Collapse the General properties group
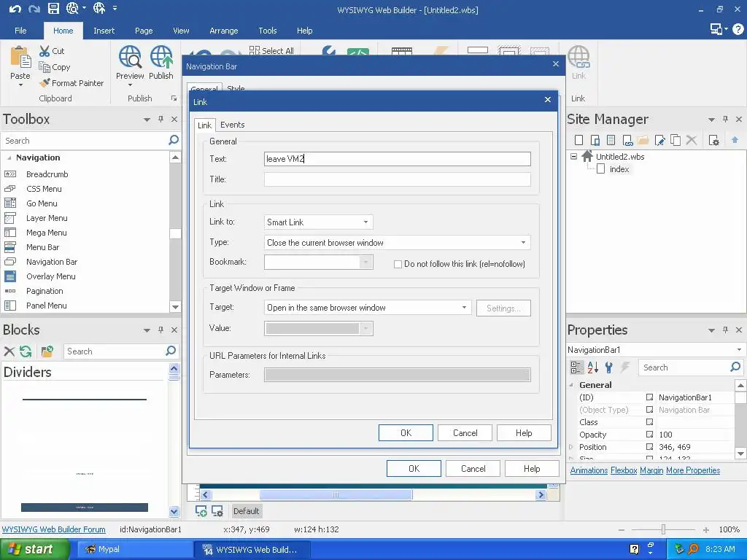 click(x=571, y=385)
